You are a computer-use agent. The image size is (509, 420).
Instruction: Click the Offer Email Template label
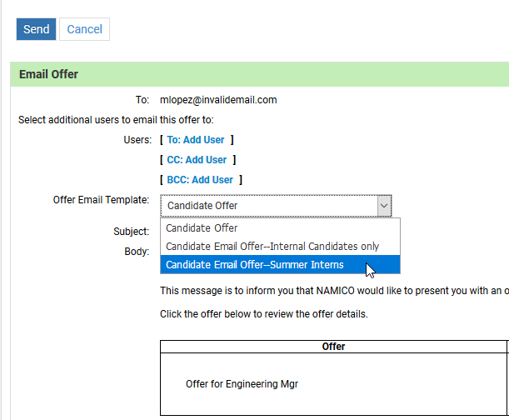pos(100,200)
